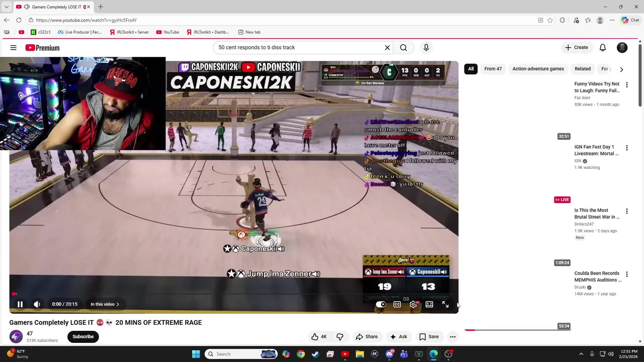The width and height of the screenshot is (644, 362).
Task: Save the video to a playlist
Action: 429,337
